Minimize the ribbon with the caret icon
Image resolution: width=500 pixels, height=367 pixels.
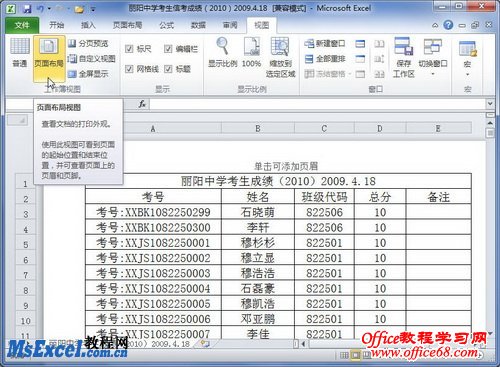point(435,25)
